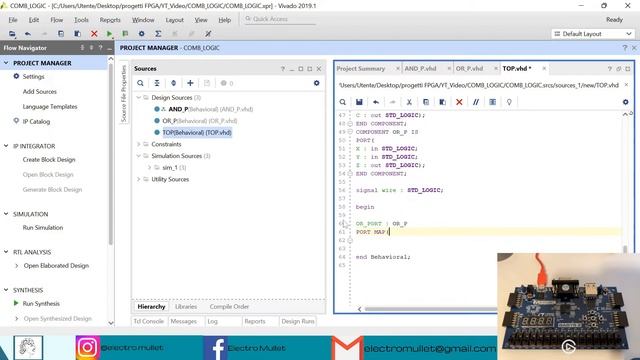The image size is (640, 360).
Task: Click the main toolbar paste icon
Action: pos(77,34)
